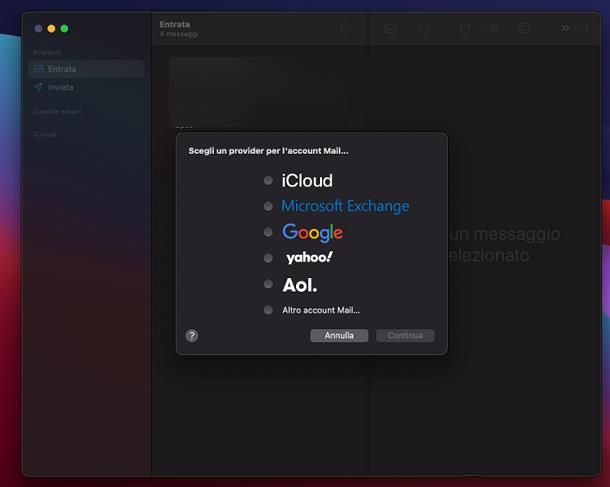Click the Preferiti section header
610x487 pixels.
[x=47, y=53]
